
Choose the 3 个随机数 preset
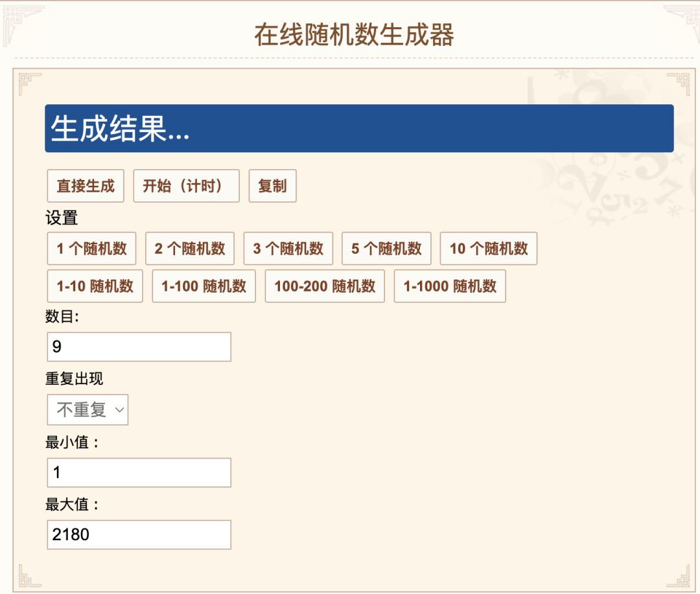(288, 248)
